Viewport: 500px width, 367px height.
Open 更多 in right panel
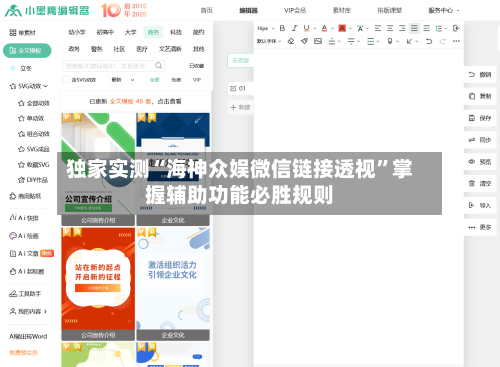click(x=480, y=227)
